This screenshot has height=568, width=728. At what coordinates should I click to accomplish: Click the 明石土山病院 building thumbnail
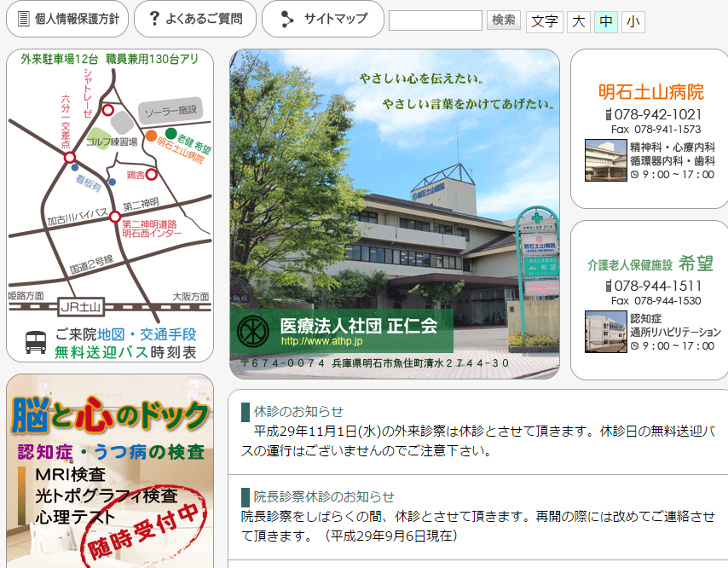pyautogui.click(x=605, y=160)
